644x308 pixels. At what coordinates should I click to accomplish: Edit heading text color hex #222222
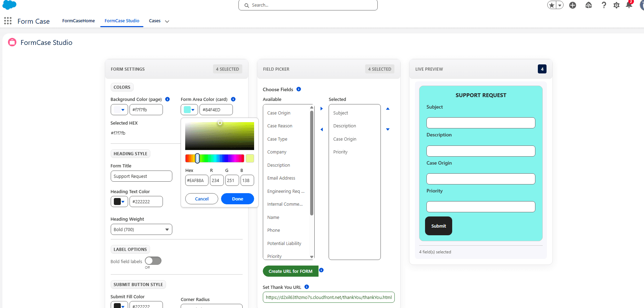(x=146, y=202)
